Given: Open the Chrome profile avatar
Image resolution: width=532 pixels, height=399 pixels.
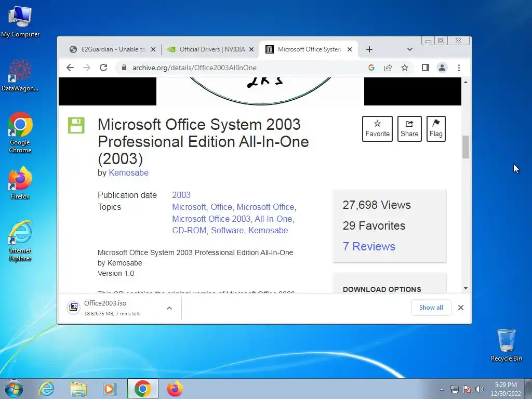Looking at the screenshot, I should [x=442, y=68].
